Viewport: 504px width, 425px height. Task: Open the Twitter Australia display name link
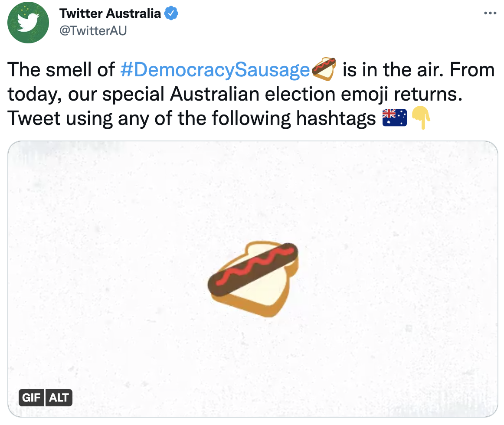pyautogui.click(x=110, y=13)
